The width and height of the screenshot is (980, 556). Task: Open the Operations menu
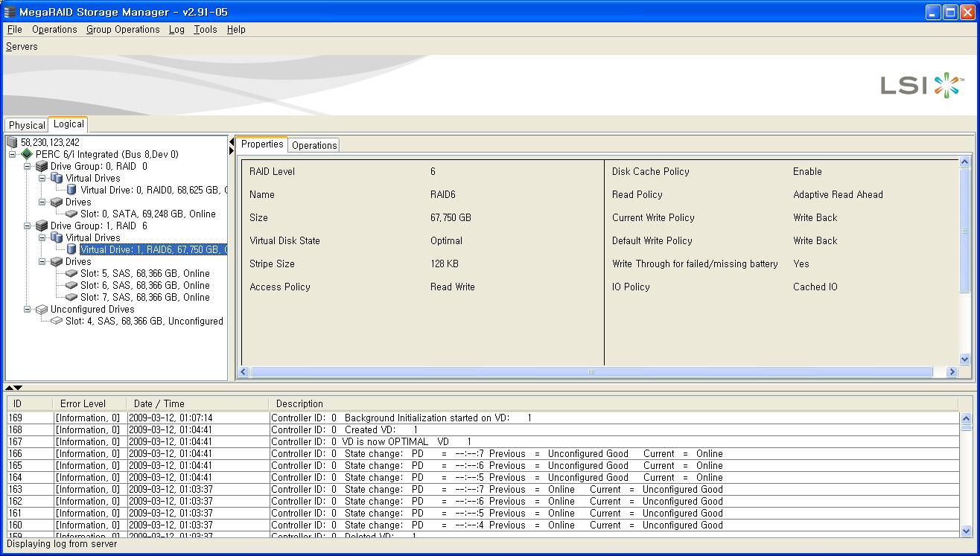click(54, 30)
